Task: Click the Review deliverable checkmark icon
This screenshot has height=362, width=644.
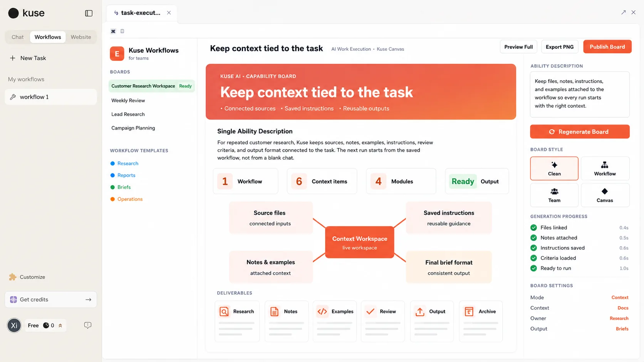Action: tap(371, 312)
